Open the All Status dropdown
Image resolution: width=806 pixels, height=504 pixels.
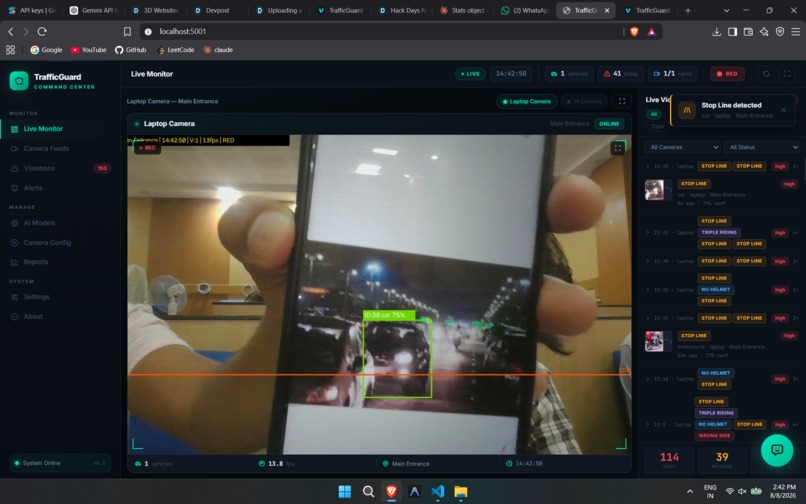[x=762, y=148]
